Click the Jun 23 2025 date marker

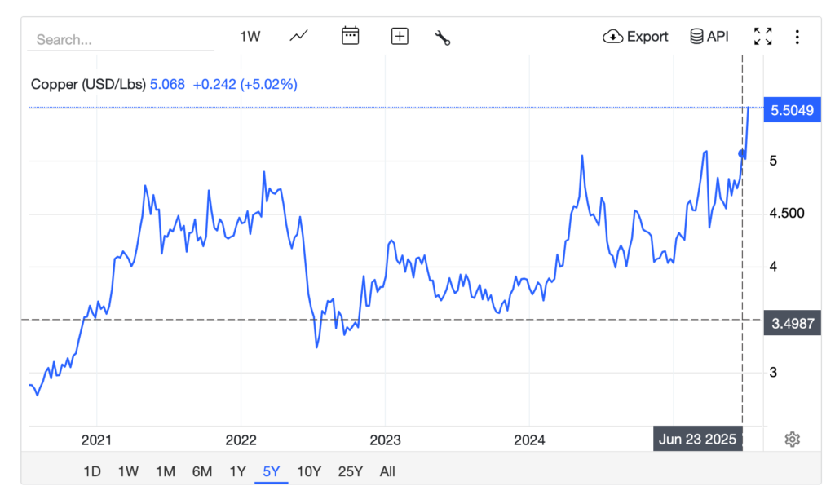tap(697, 440)
